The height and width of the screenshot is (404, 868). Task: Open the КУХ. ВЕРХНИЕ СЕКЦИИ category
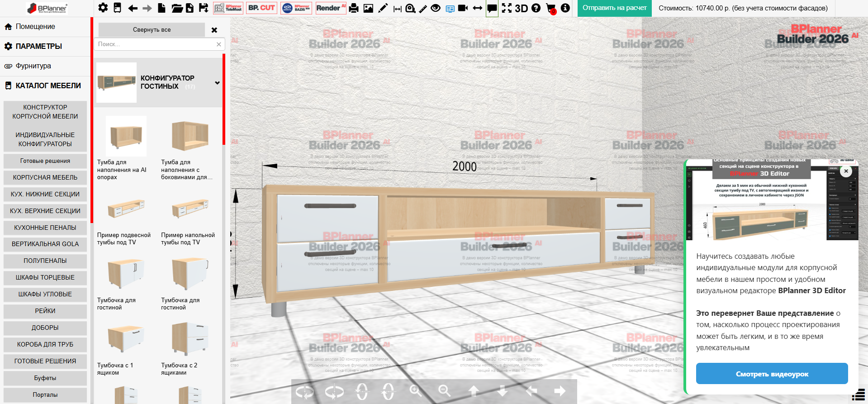pyautogui.click(x=45, y=211)
